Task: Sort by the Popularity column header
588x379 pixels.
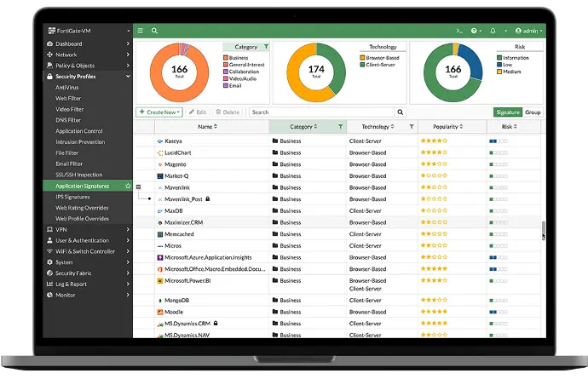Action: click(447, 127)
